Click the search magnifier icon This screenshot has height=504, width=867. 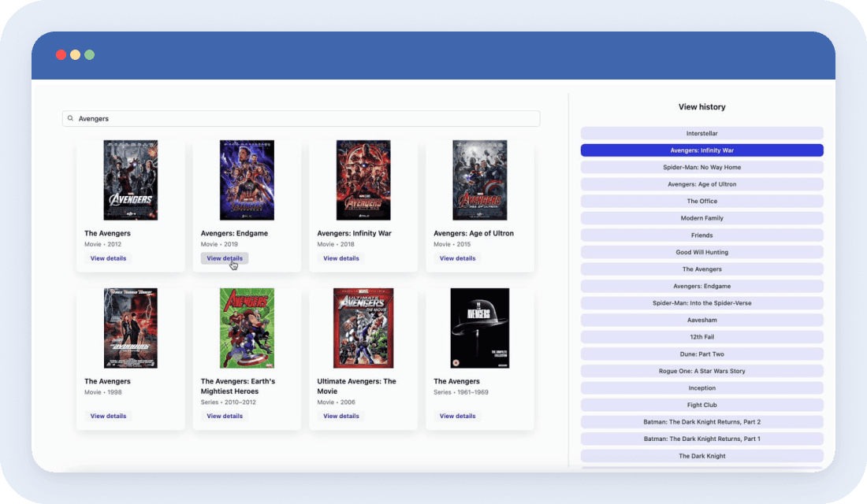click(70, 119)
